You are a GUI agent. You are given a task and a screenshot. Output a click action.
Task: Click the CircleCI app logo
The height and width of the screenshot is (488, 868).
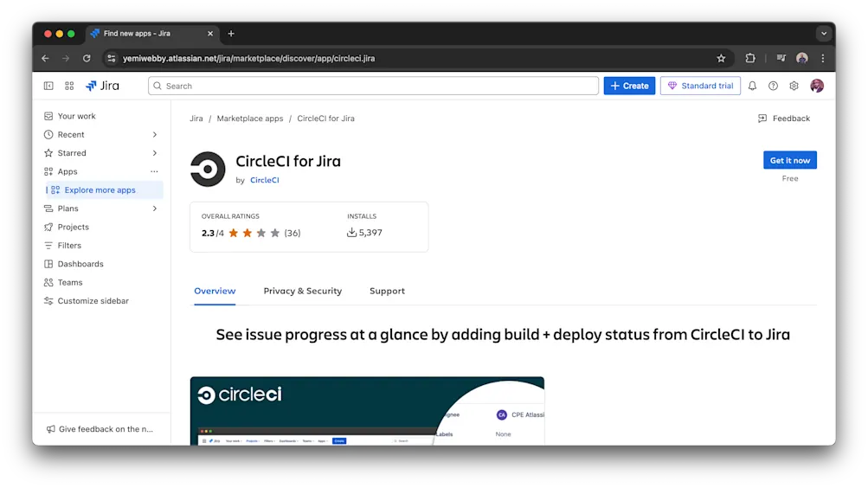click(x=208, y=169)
